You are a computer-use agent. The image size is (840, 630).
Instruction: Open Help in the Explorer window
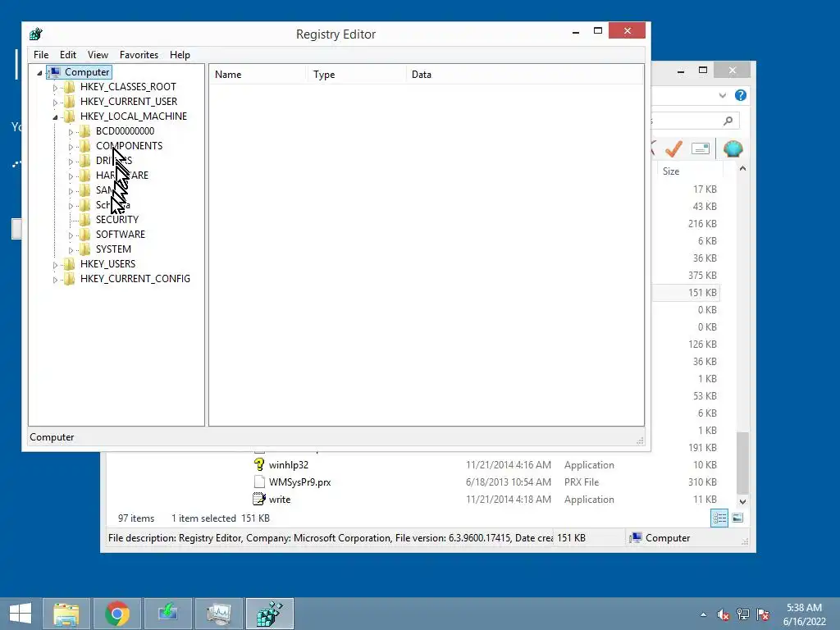[x=741, y=95]
